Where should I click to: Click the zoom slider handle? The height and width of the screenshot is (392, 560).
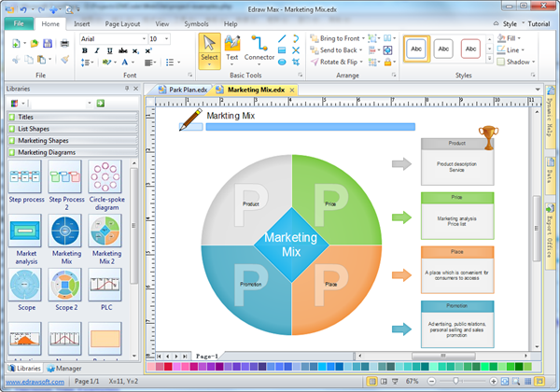coord(455,382)
